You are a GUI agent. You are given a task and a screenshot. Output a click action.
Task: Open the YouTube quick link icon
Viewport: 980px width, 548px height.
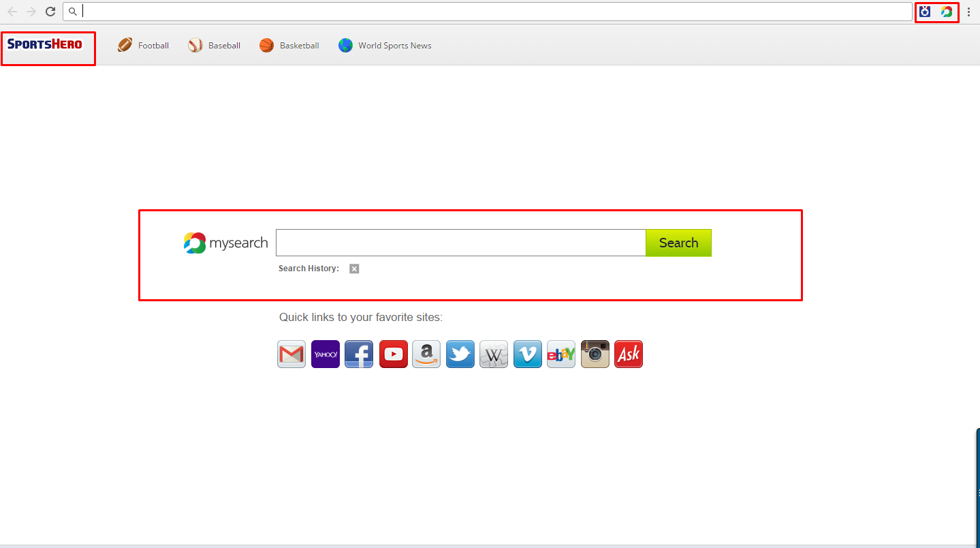pyautogui.click(x=393, y=354)
